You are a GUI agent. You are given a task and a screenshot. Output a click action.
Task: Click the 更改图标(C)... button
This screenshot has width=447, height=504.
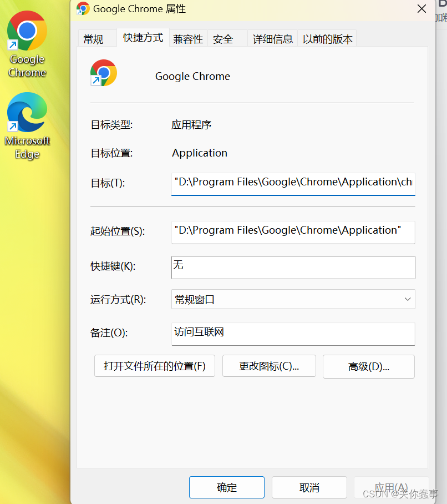pos(269,366)
